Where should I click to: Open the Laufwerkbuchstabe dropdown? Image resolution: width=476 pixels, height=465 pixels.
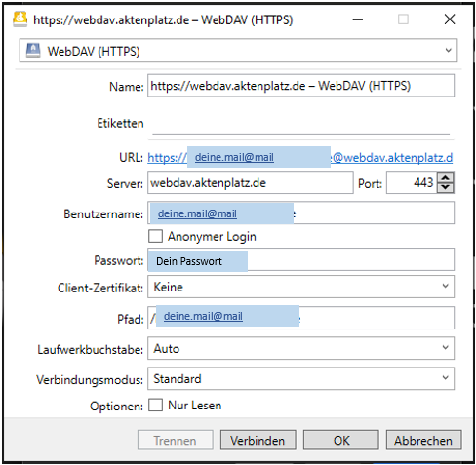coord(300,348)
